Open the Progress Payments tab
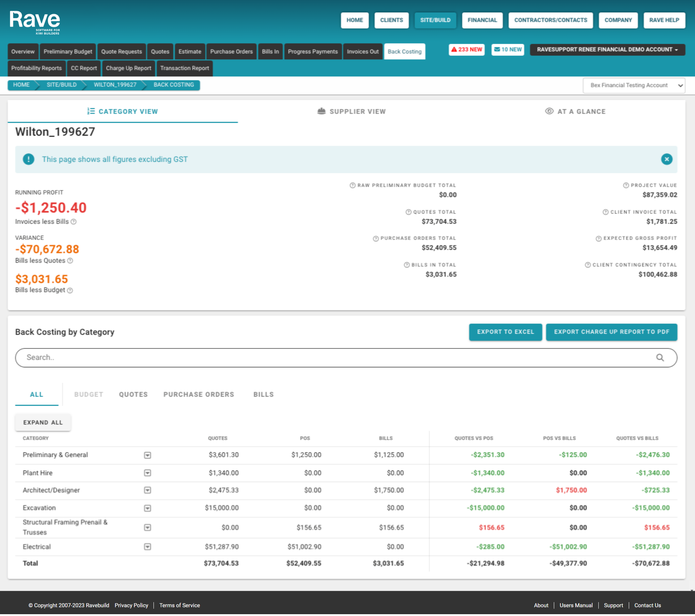The image size is (695, 616). pos(313,51)
